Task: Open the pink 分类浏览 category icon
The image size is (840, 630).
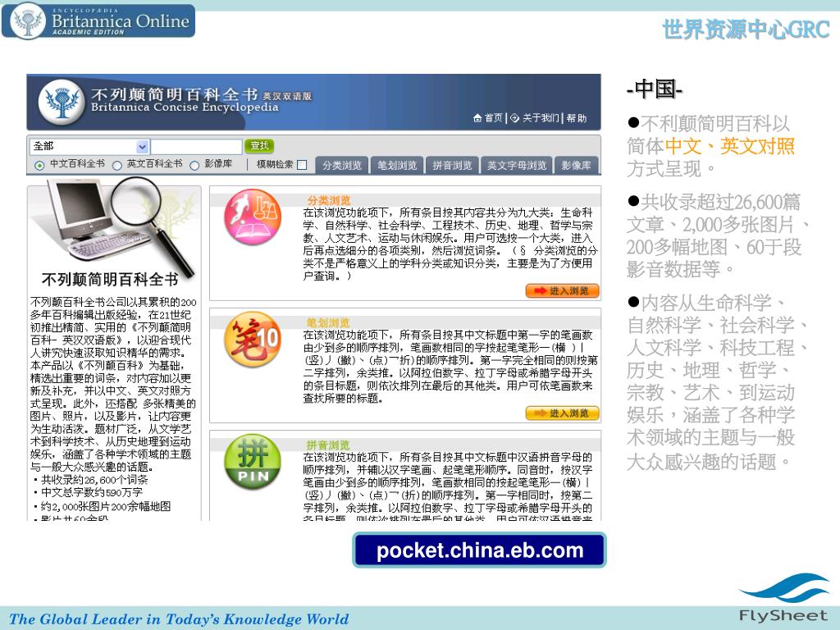Action: (x=253, y=217)
